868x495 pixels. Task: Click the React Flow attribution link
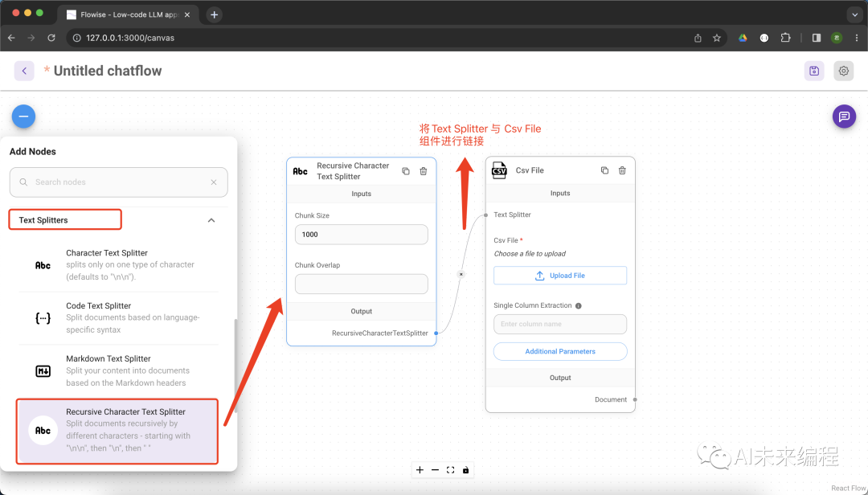tap(848, 488)
